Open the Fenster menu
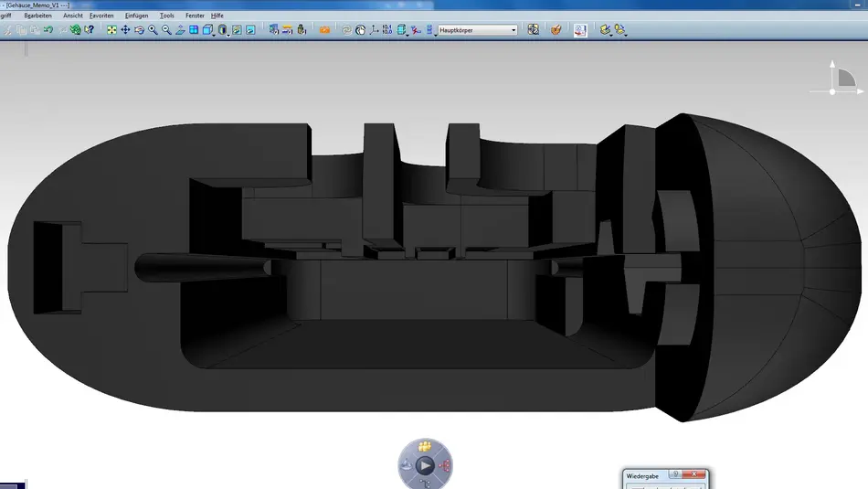The width and height of the screenshot is (868, 489). click(194, 16)
